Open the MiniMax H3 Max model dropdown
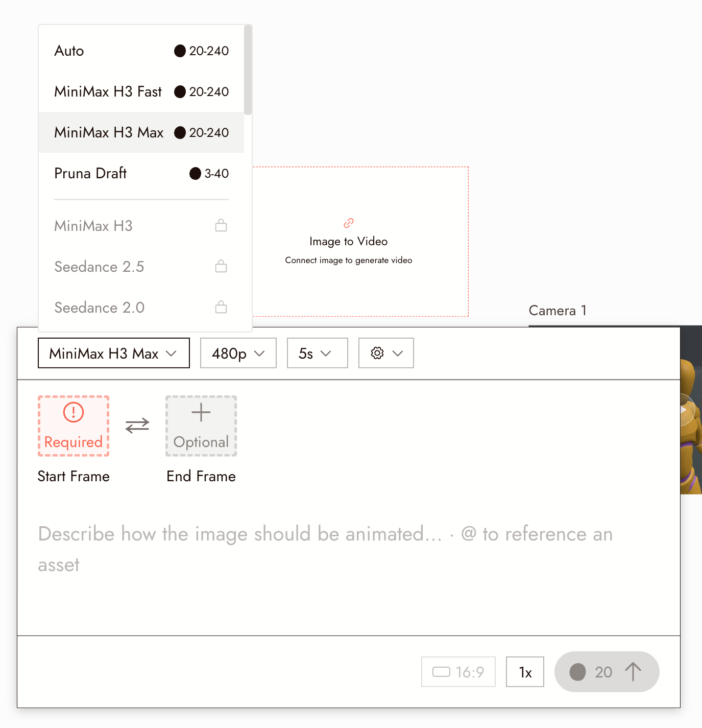The image size is (702, 728). (114, 353)
